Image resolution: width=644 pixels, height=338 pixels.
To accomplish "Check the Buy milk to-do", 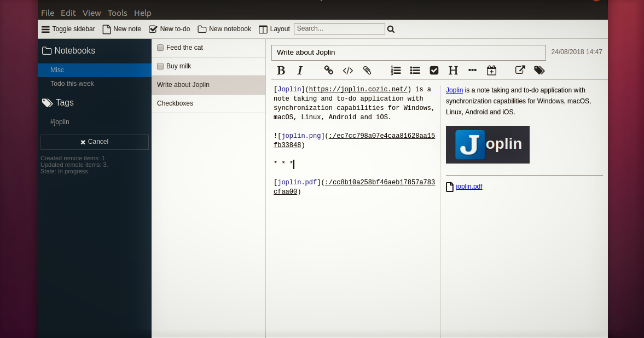I will [160, 66].
